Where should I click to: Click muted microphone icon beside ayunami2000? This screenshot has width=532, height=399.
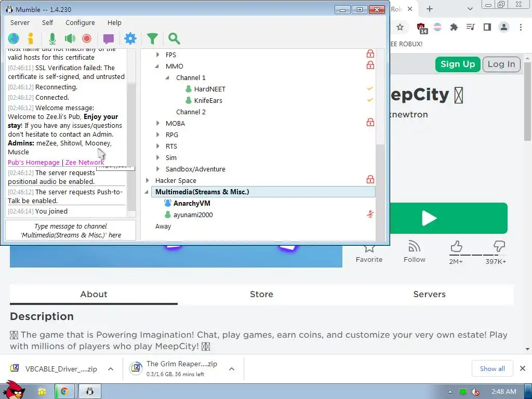(x=370, y=214)
